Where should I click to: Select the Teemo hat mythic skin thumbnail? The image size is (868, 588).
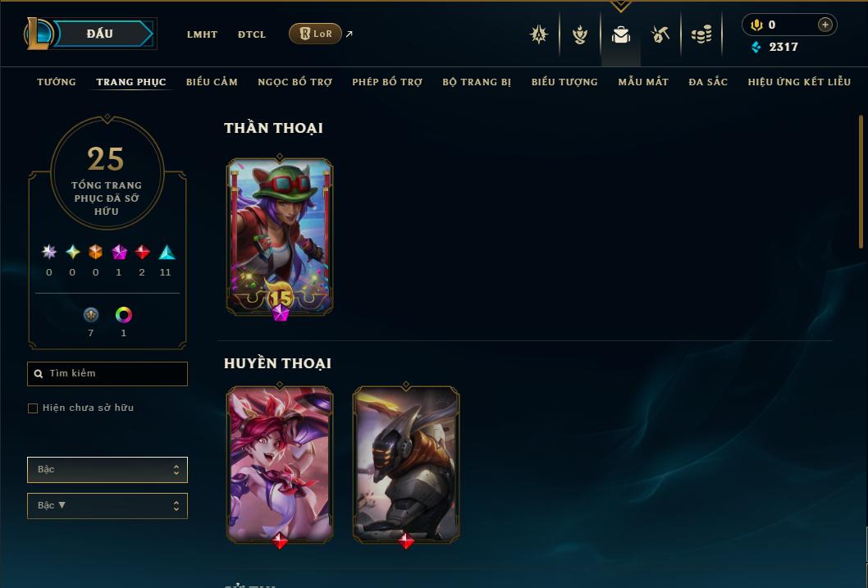point(280,237)
